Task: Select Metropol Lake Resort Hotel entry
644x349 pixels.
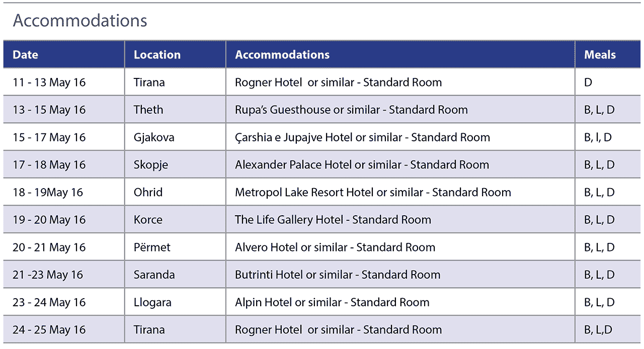Action: [373, 193]
